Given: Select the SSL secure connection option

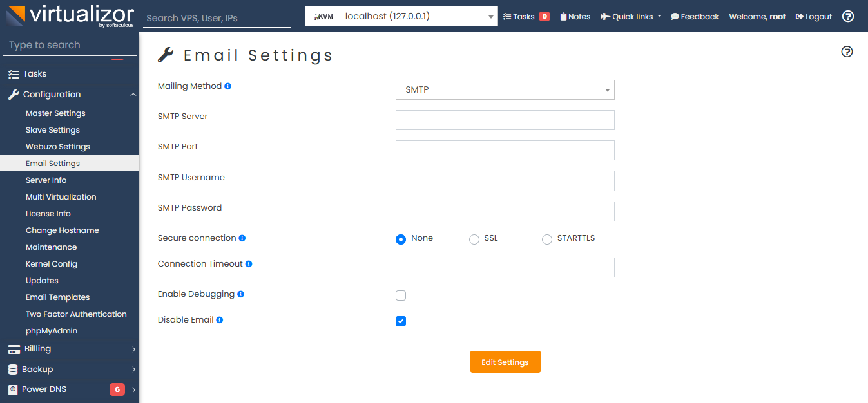Looking at the screenshot, I should click(x=474, y=239).
